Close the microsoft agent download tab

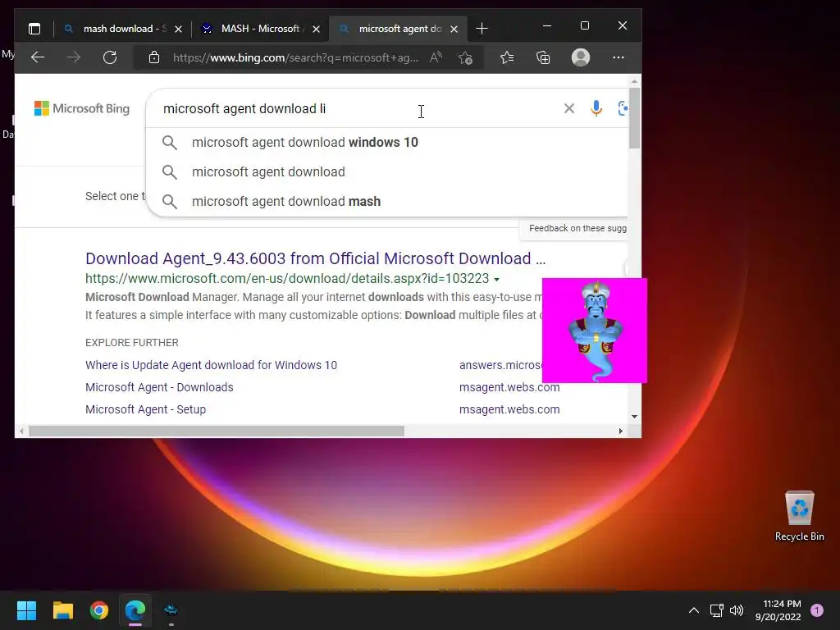click(454, 29)
